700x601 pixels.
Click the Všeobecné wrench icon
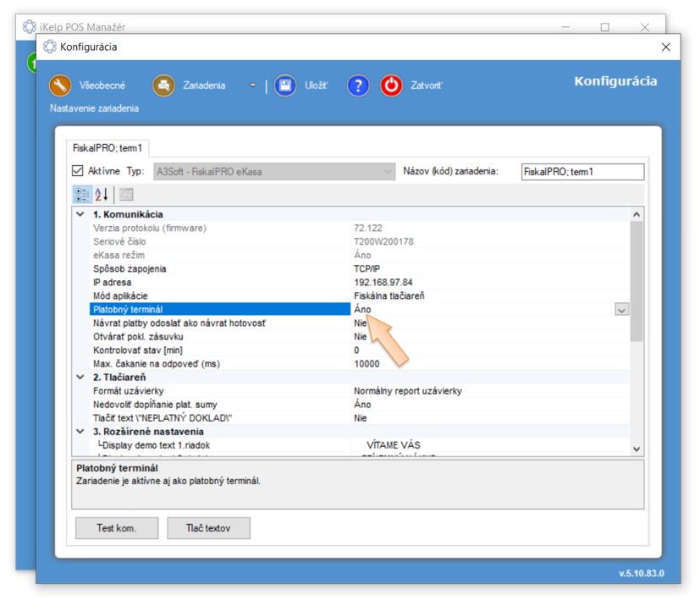pyautogui.click(x=60, y=85)
